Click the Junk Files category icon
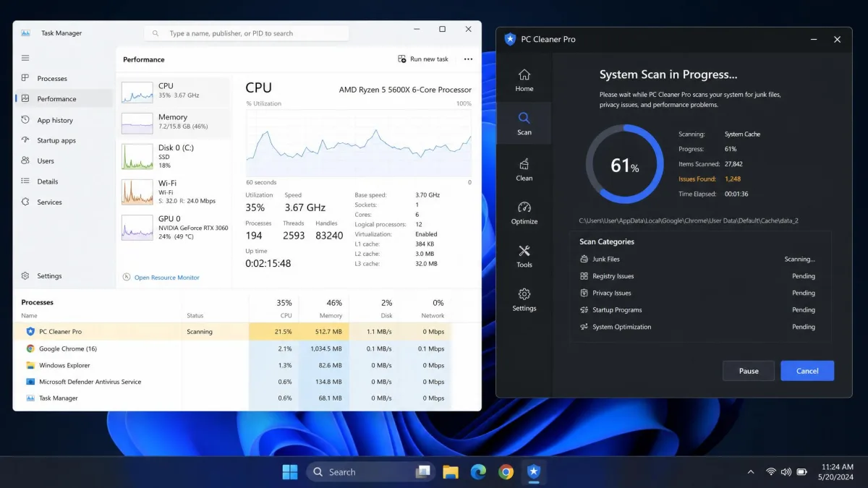The width and height of the screenshot is (868, 488). [584, 259]
